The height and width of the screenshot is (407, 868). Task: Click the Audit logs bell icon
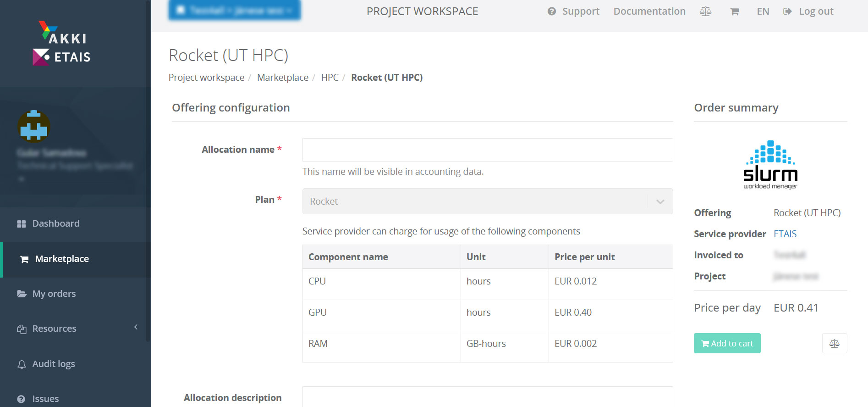pyautogui.click(x=22, y=364)
